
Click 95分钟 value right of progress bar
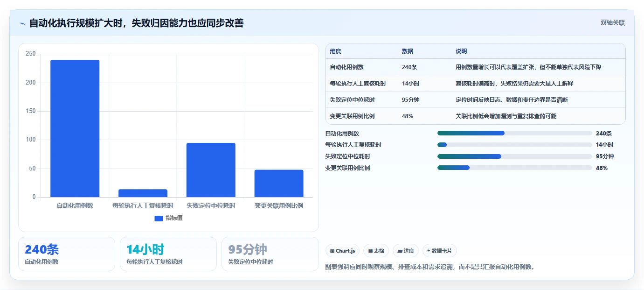click(605, 156)
